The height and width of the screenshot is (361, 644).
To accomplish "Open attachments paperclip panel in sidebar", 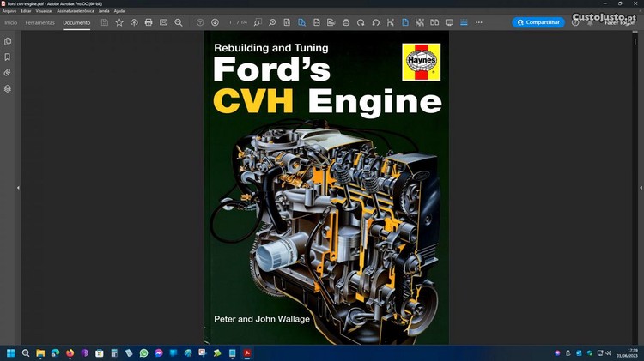I will coord(8,73).
